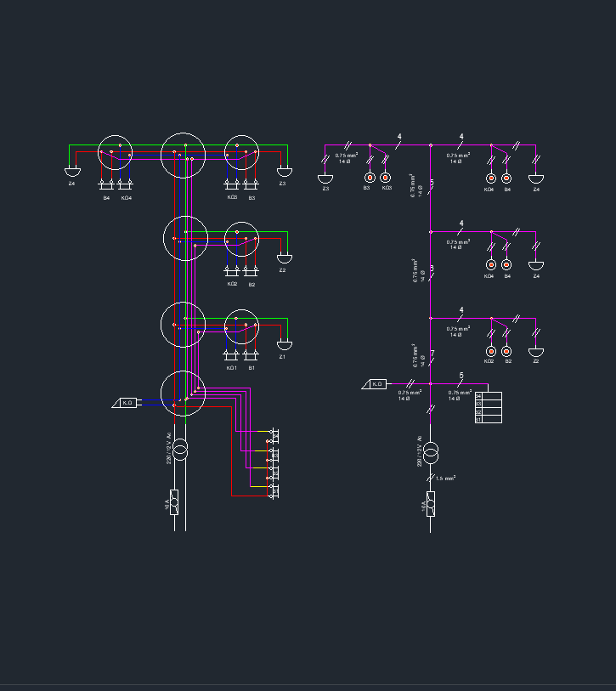This screenshot has width=616, height=691.
Task: Click the wire count '5' above button panel
Action: coord(461,376)
